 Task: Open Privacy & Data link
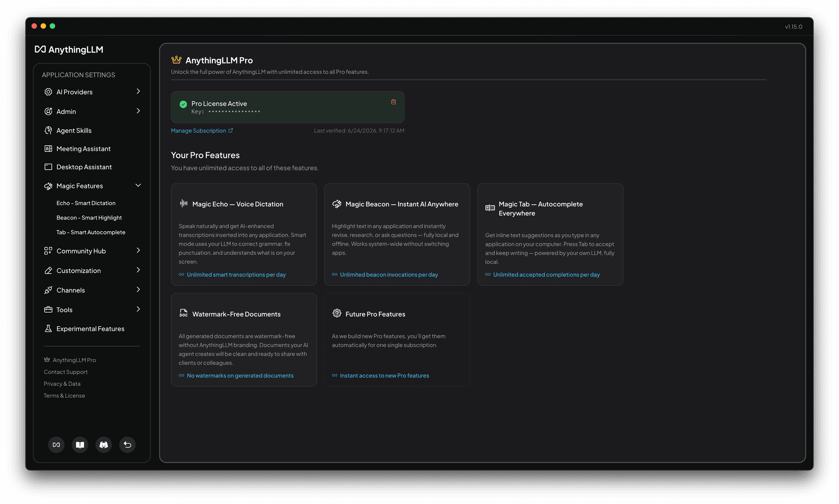(62, 384)
